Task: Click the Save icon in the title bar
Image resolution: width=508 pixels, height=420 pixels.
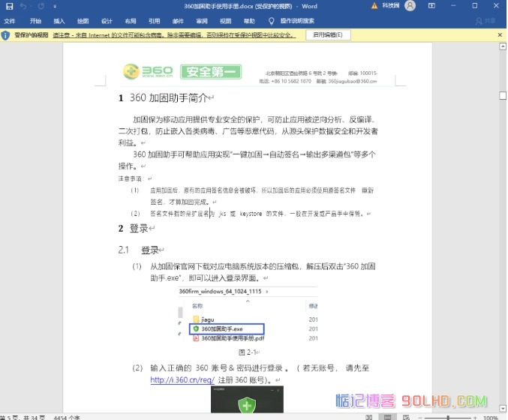Action: click(x=10, y=6)
